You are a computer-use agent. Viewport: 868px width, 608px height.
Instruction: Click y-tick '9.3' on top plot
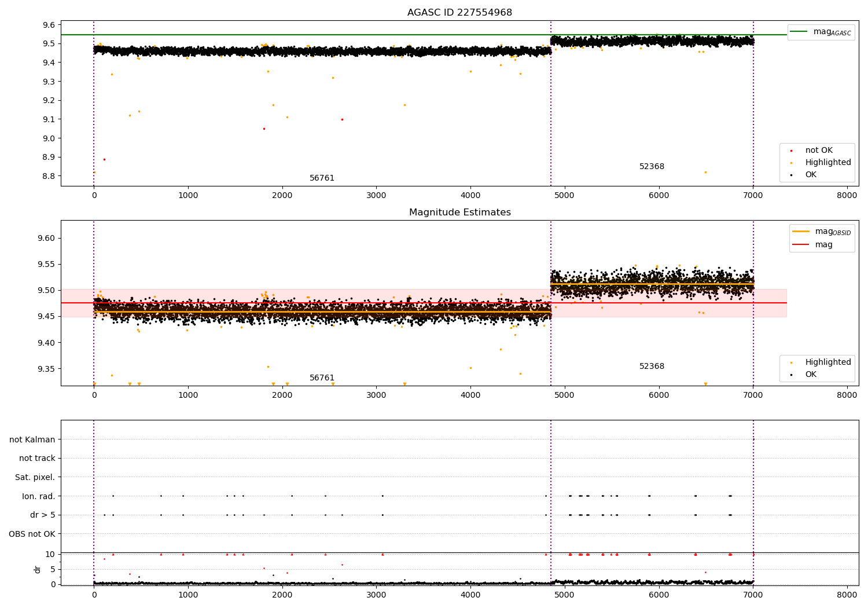[49, 82]
